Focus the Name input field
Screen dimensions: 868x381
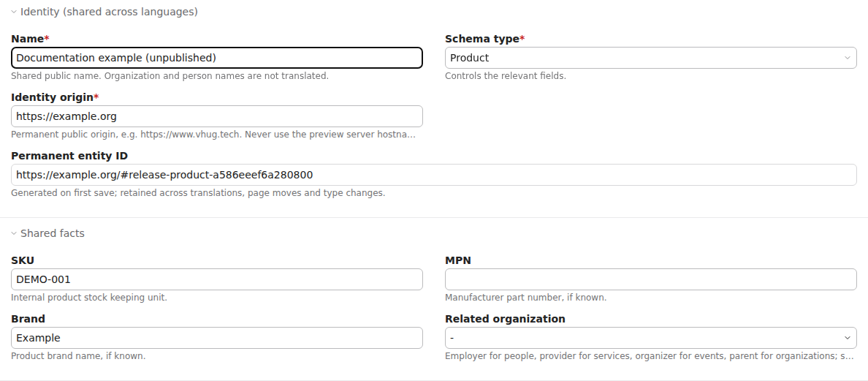(216, 58)
